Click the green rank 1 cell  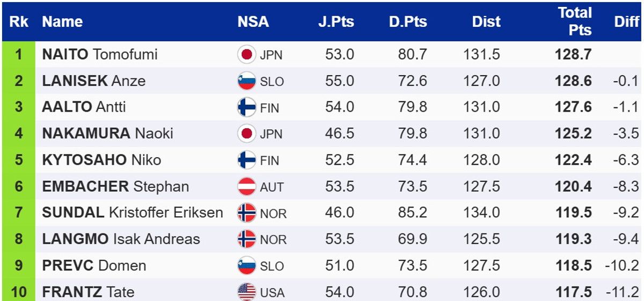19,55
